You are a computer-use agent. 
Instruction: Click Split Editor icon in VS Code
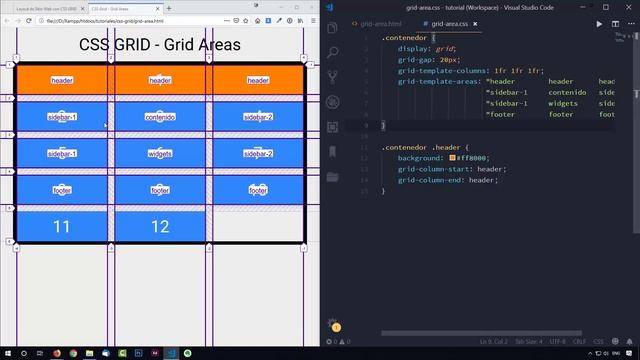tap(615, 24)
